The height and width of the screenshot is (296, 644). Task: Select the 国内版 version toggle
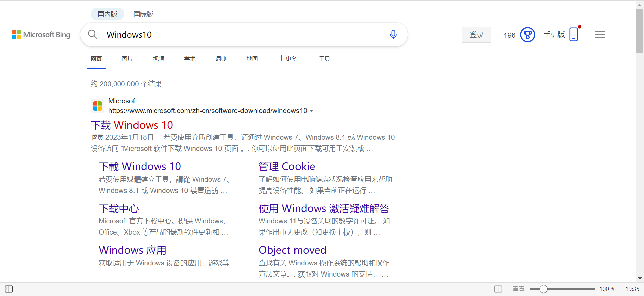107,14
